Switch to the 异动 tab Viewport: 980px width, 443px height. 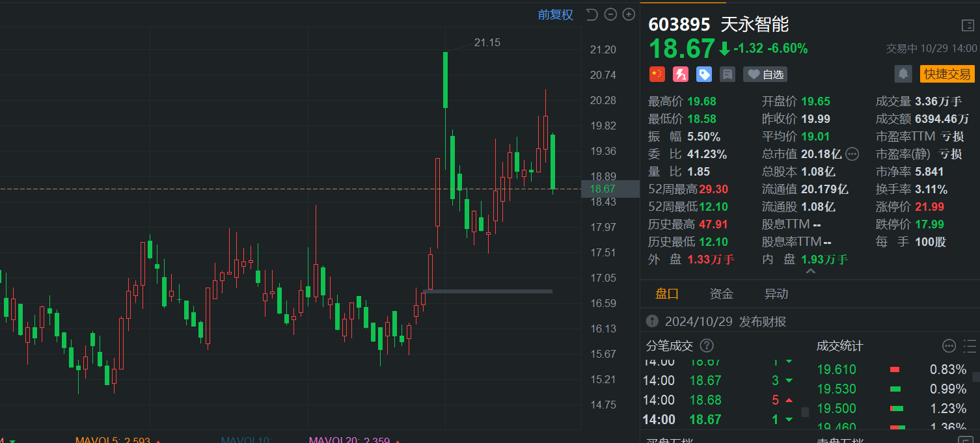coord(776,293)
